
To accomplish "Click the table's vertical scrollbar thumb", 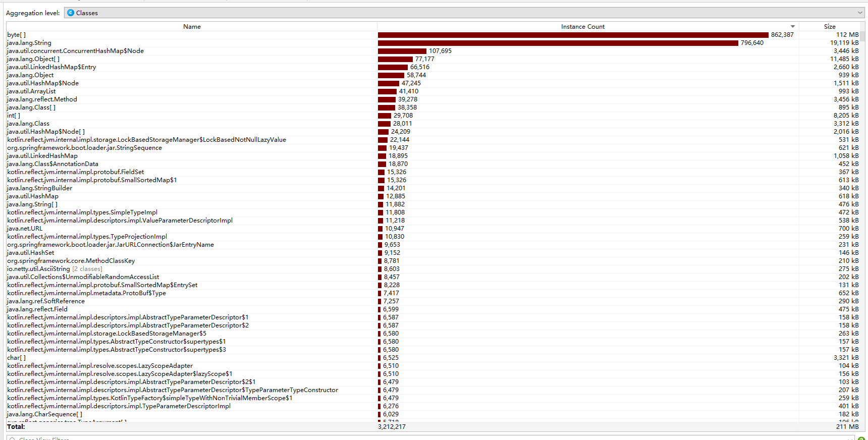I will 863,36.
